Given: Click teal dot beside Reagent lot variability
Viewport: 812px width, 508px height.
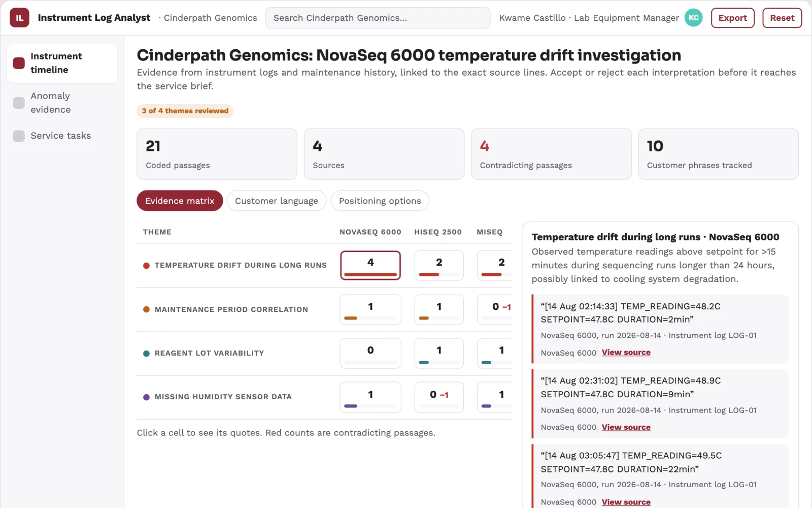Looking at the screenshot, I should click(x=146, y=353).
